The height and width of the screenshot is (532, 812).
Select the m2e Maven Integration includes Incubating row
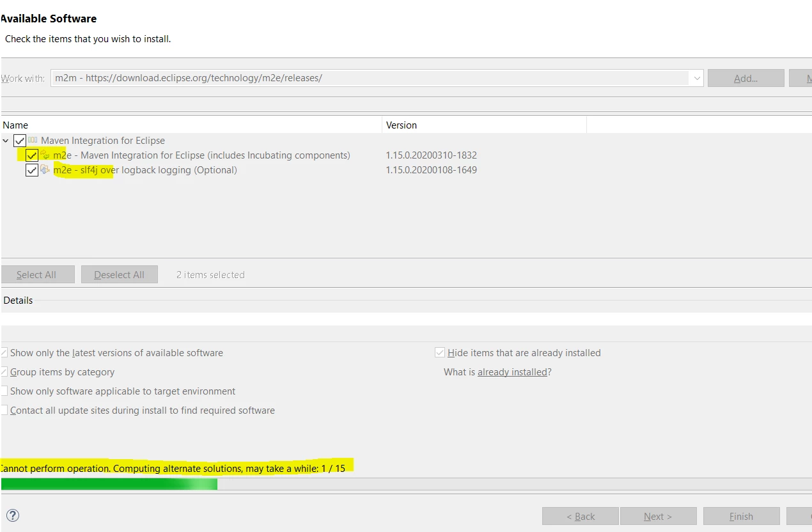point(202,155)
